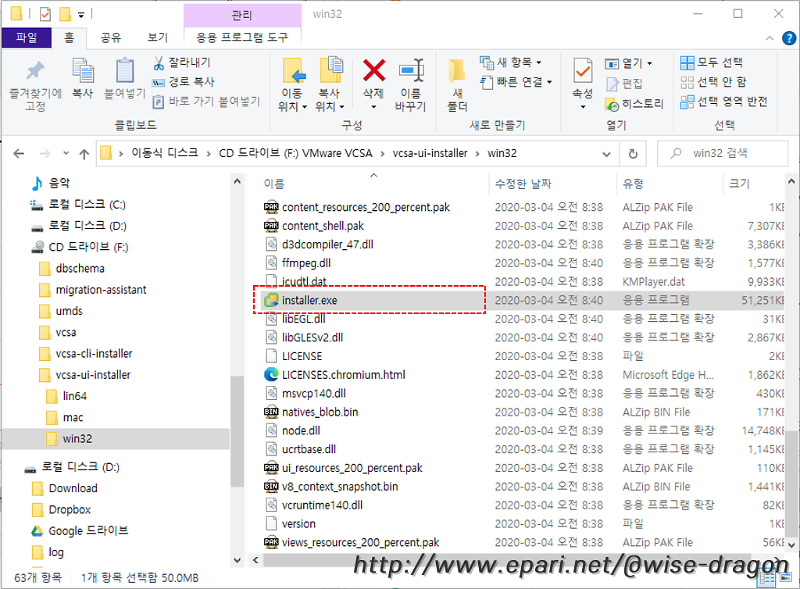Expand the address bar history dropdown
The image size is (800, 589).
click(x=607, y=154)
